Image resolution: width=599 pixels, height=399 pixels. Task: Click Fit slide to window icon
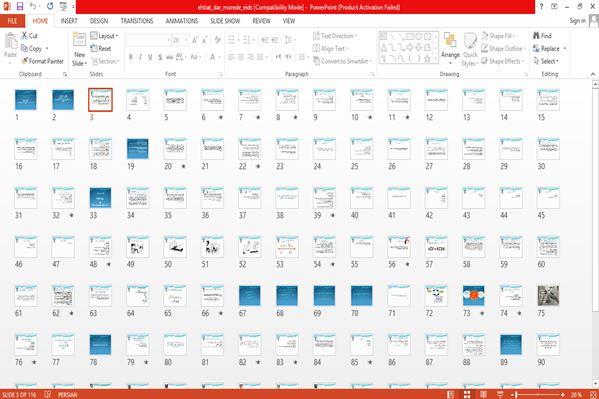(x=594, y=394)
